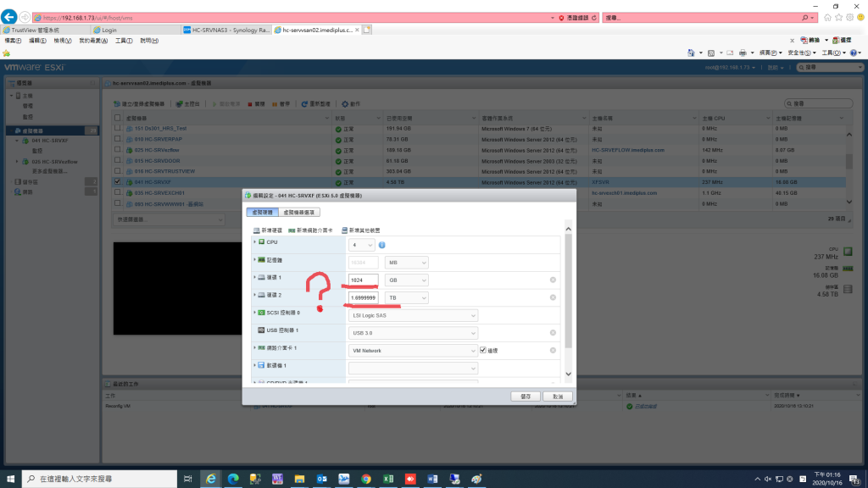
Task: Open the CPU count dropdown showing 4
Action: point(361,245)
